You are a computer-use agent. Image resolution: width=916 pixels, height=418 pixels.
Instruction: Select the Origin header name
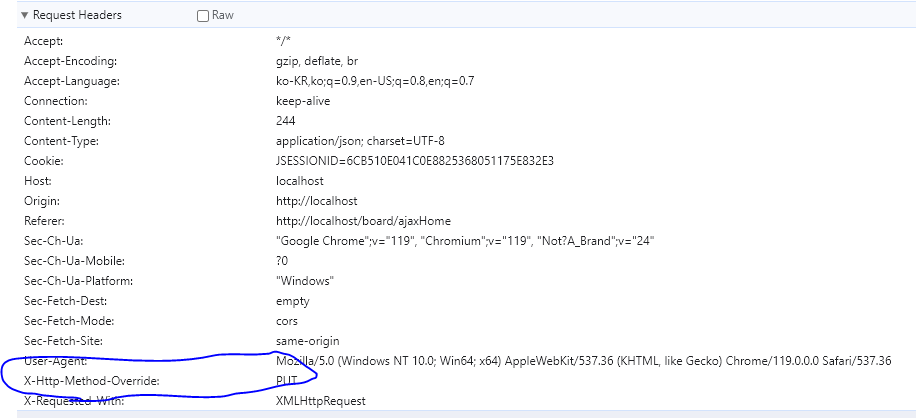(42, 201)
